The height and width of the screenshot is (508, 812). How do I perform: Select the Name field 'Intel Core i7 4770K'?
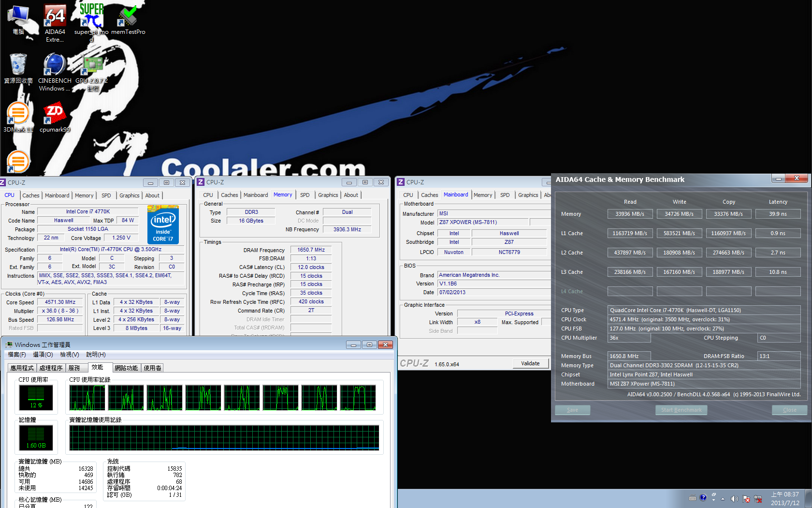(88, 211)
